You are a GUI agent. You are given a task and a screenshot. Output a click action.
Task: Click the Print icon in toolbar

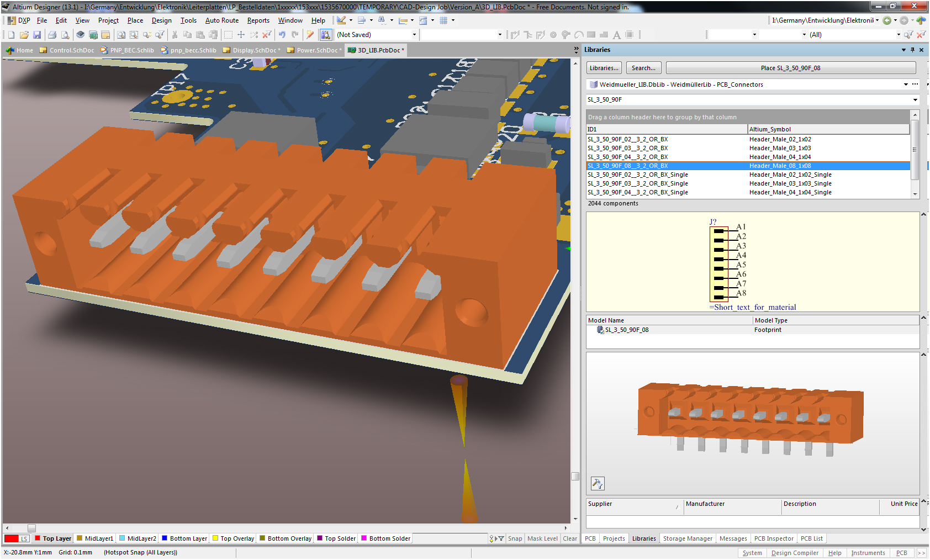(52, 35)
